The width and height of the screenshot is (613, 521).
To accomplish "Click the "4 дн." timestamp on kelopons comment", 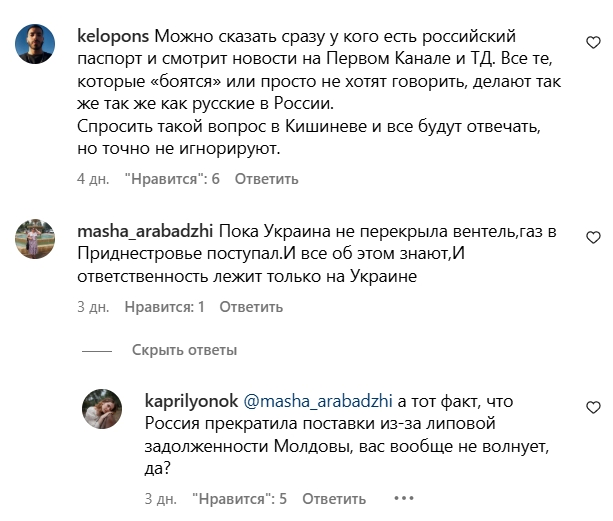I will pyautogui.click(x=93, y=179).
